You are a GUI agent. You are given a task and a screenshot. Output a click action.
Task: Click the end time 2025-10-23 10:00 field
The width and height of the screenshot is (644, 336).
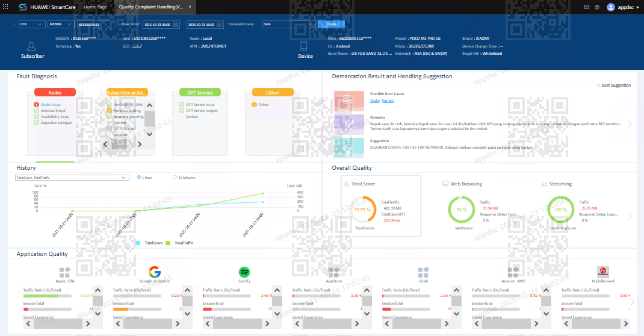[205, 25]
